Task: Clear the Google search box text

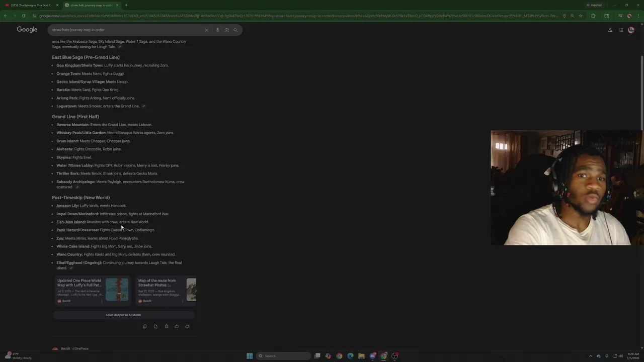Action: tap(206, 30)
